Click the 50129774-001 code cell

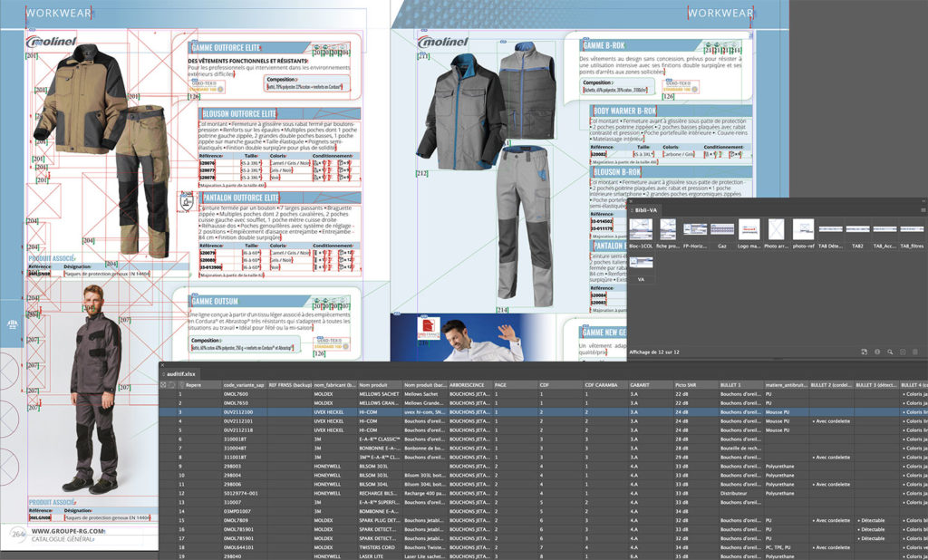coord(244,493)
